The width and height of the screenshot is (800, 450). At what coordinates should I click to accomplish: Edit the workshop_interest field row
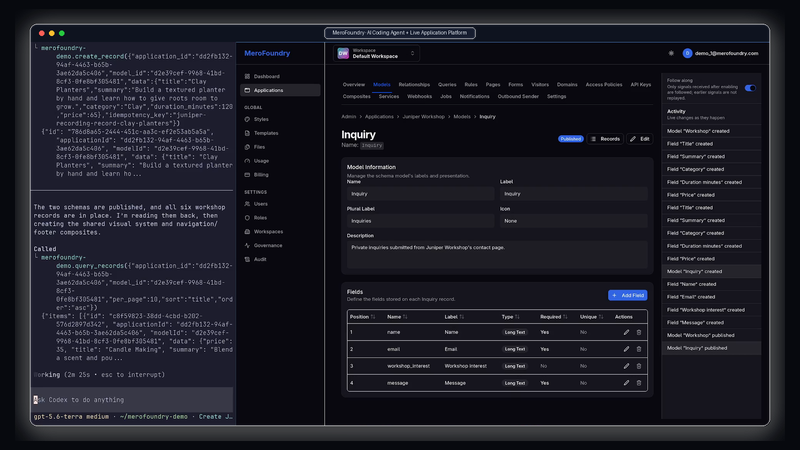pyautogui.click(x=626, y=366)
